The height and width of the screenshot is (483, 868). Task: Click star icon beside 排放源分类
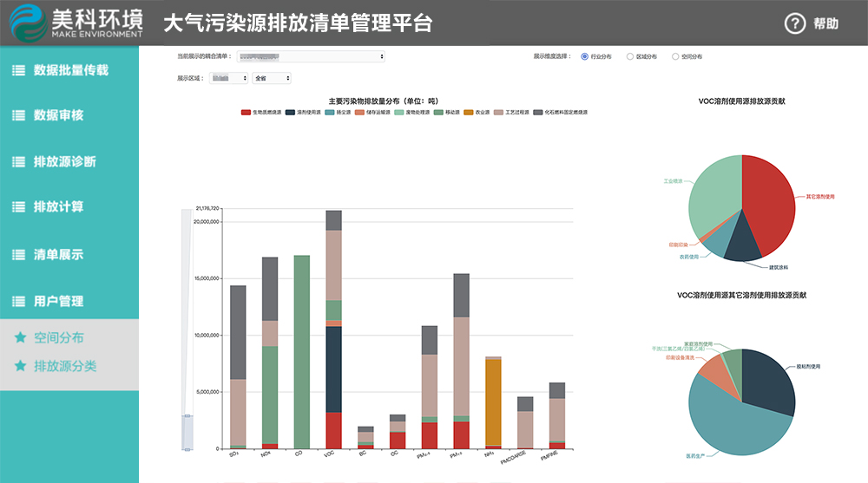click(20, 367)
